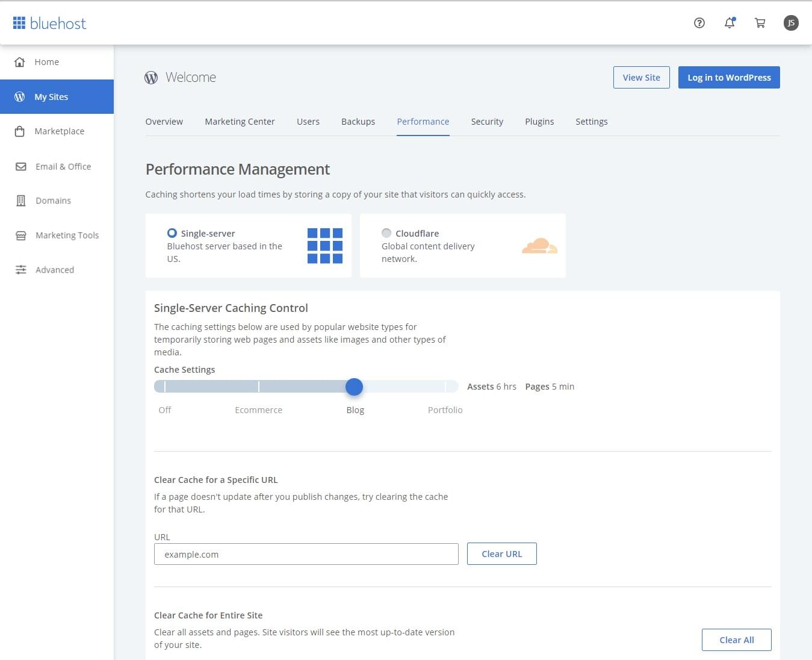The height and width of the screenshot is (660, 812).
Task: Click the Portfolio slider label
Action: pos(445,410)
